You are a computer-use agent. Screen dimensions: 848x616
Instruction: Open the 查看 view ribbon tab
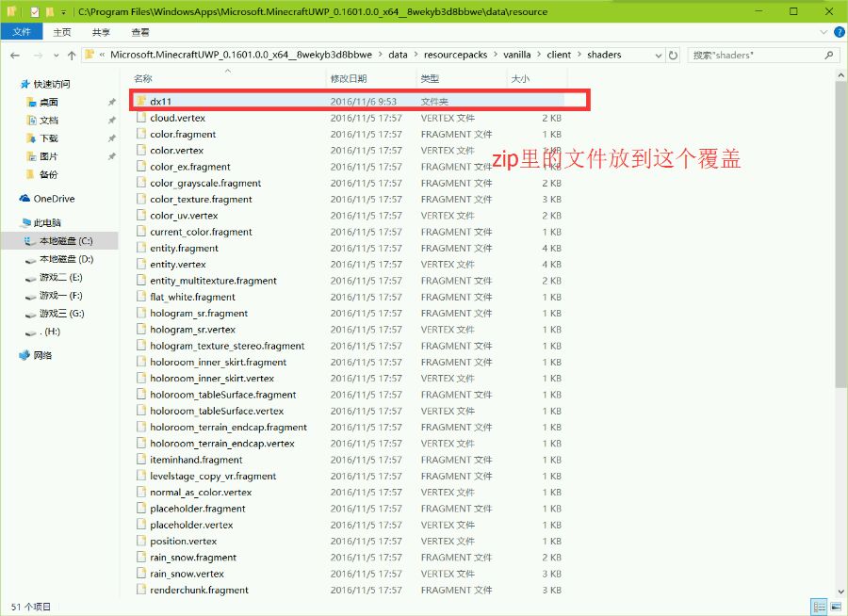pyautogui.click(x=140, y=32)
